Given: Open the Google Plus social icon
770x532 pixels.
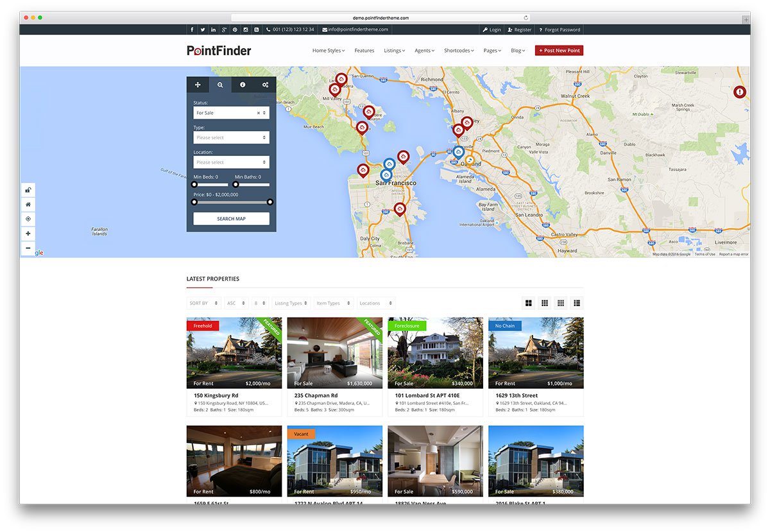Looking at the screenshot, I should [x=224, y=30].
